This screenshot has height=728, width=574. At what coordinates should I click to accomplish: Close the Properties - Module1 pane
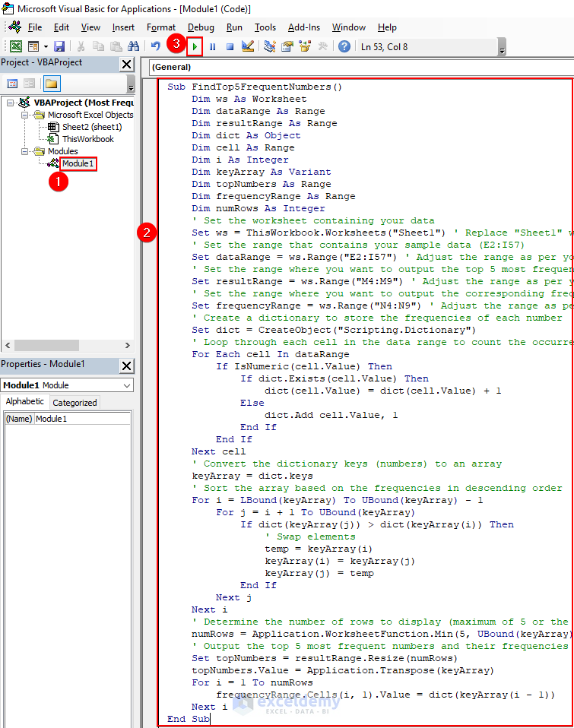point(127,366)
